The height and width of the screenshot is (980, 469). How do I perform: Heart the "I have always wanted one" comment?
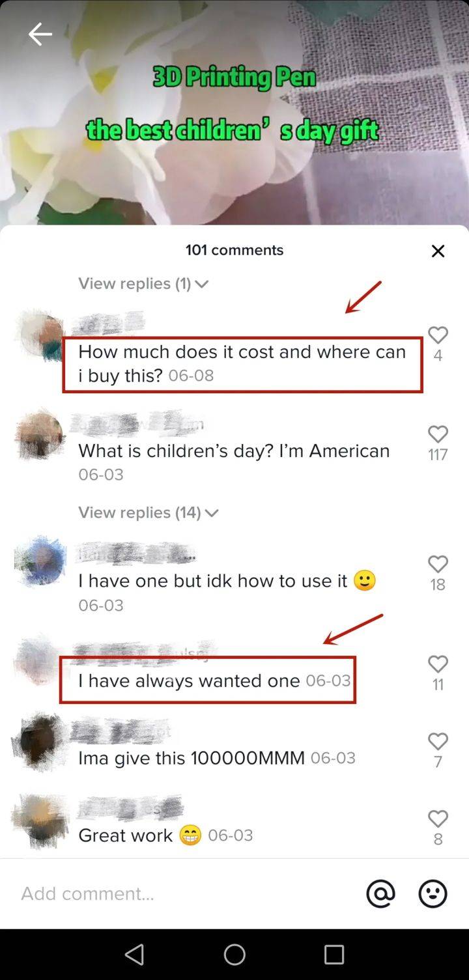(x=438, y=664)
